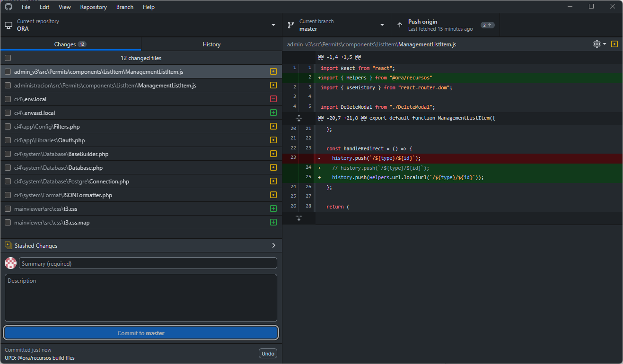
Task: Open diff settings gear icon
Action: (x=597, y=44)
